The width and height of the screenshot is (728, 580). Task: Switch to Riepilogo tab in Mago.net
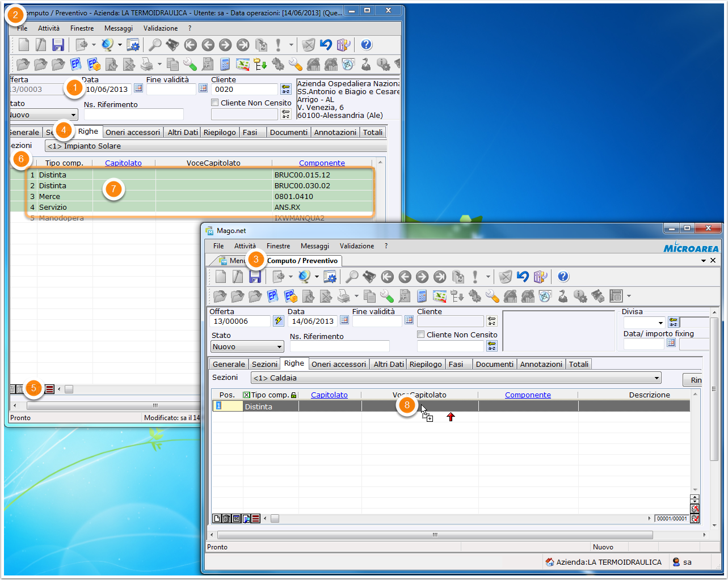click(426, 364)
